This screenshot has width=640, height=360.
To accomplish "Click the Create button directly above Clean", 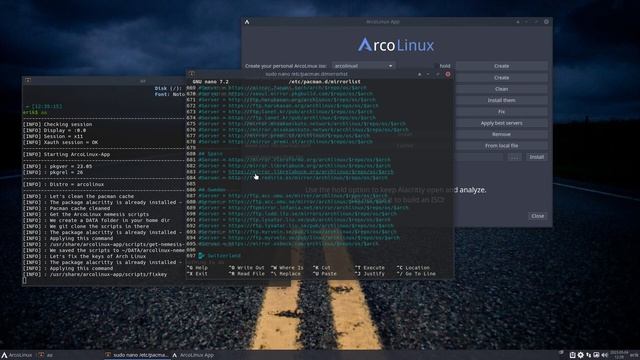I will click(501, 78).
